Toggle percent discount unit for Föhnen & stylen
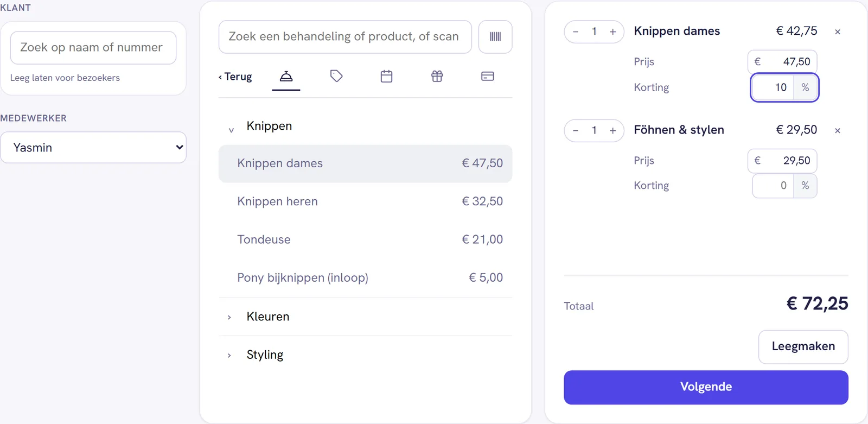The width and height of the screenshot is (868, 424). point(805,186)
